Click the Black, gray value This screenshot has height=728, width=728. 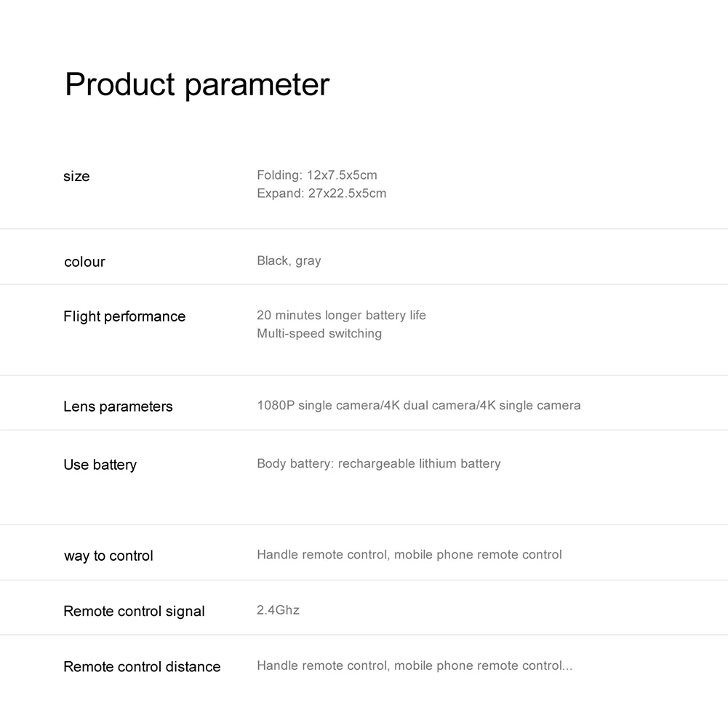(x=289, y=261)
